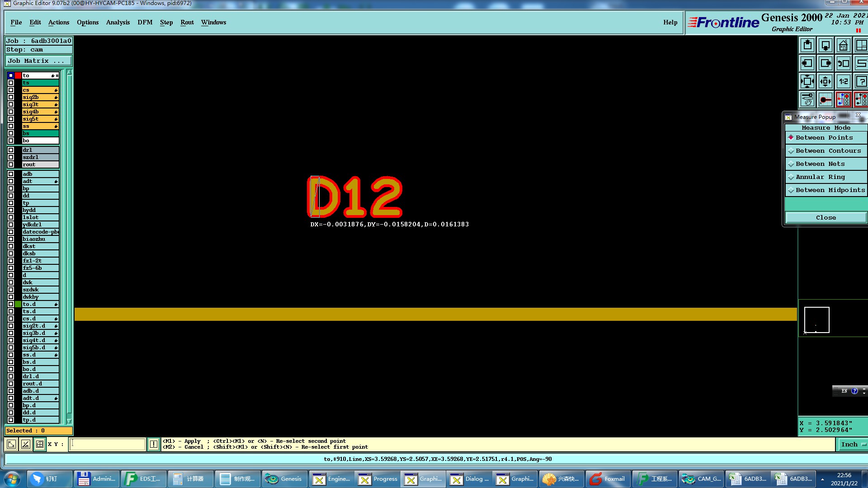868x488 pixels.
Task: Open the File menu
Action: pyautogui.click(x=16, y=23)
